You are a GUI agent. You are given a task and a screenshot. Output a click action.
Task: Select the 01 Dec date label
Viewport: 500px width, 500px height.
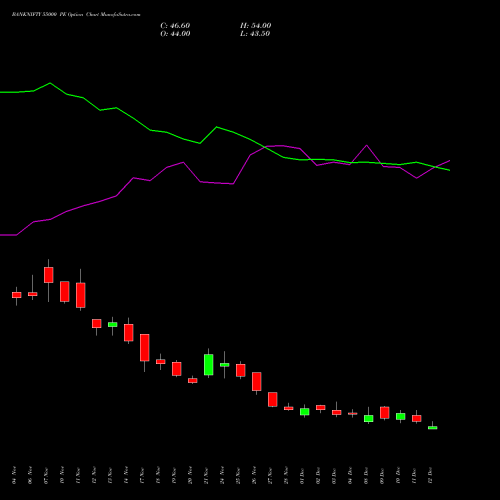pyautogui.click(x=302, y=475)
